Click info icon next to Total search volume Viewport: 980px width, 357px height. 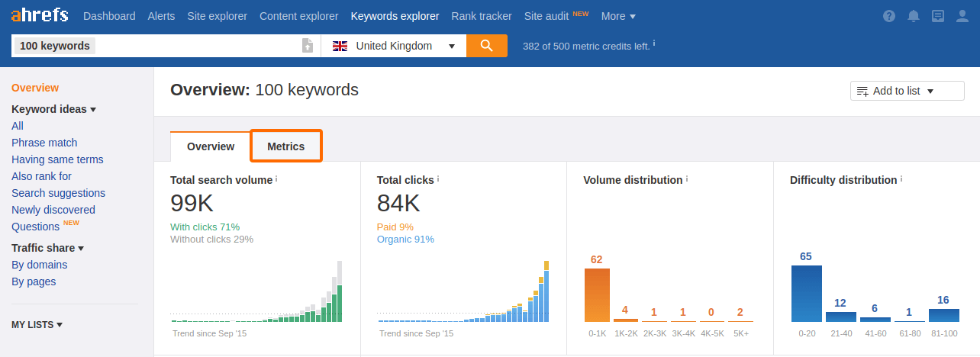pyautogui.click(x=276, y=179)
